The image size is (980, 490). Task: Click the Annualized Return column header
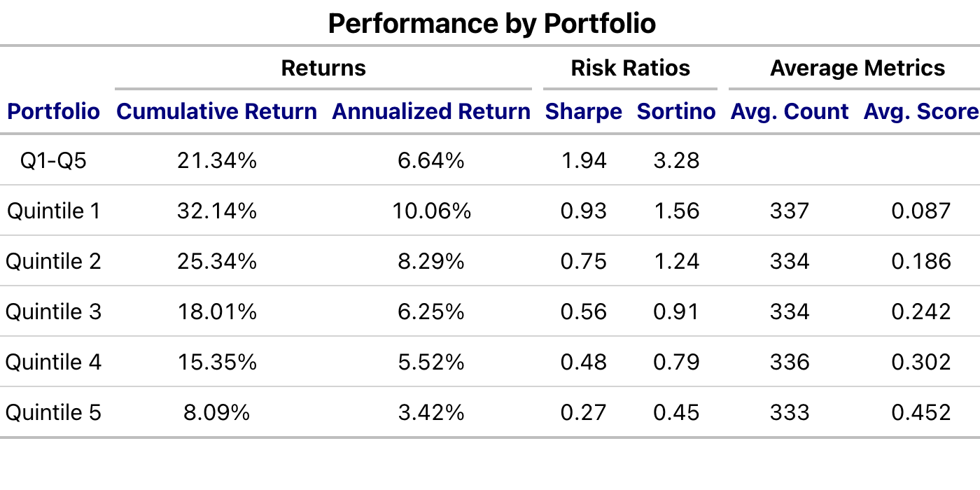point(431,111)
